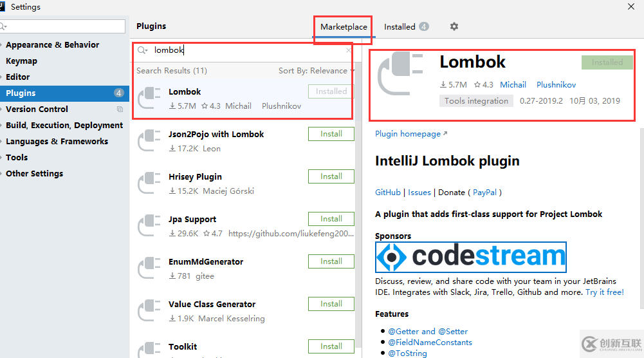This screenshot has height=358, width=644.
Task: Click the Lombok plugin icon in results
Action: coord(149,98)
